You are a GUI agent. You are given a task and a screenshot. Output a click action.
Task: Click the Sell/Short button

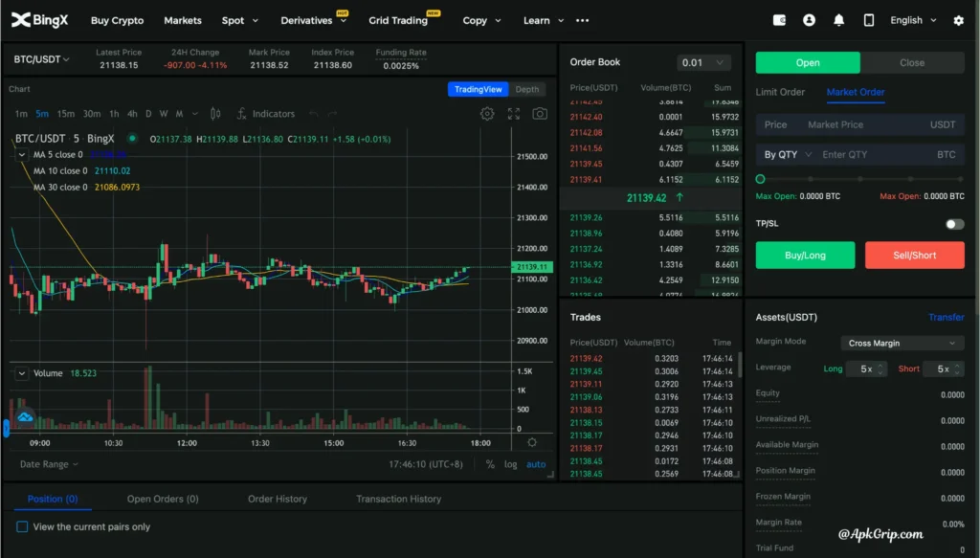(914, 255)
